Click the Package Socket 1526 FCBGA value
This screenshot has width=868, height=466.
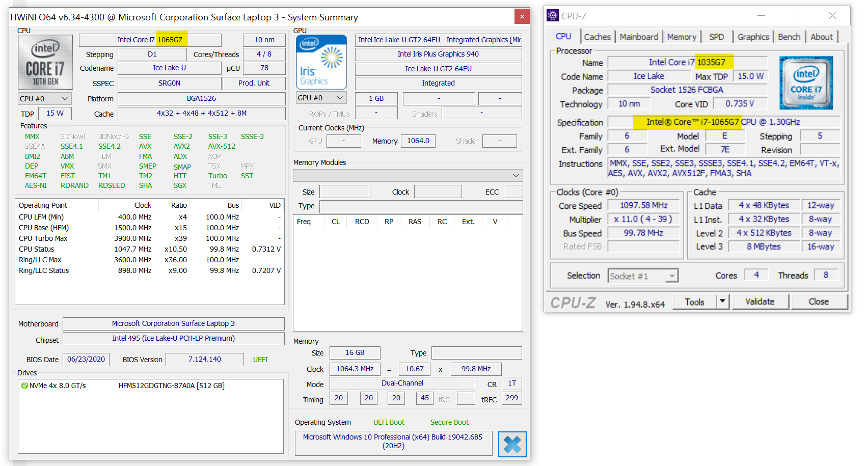(x=687, y=90)
